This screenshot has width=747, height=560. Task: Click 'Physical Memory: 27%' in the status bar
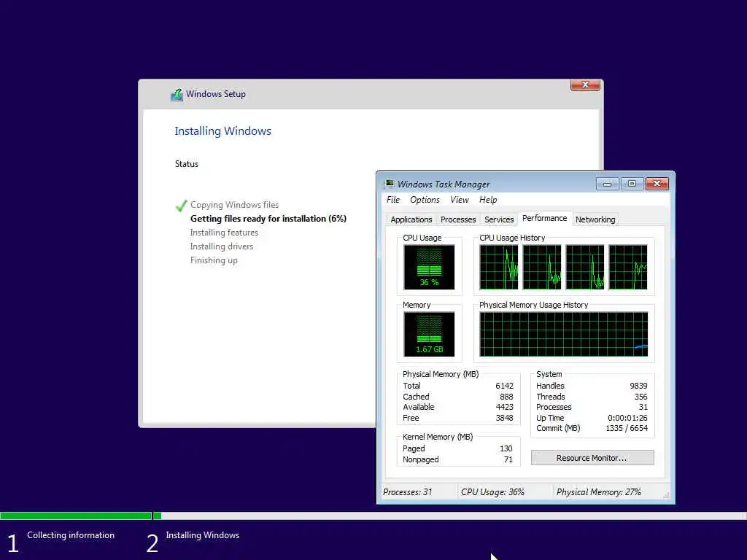point(599,492)
